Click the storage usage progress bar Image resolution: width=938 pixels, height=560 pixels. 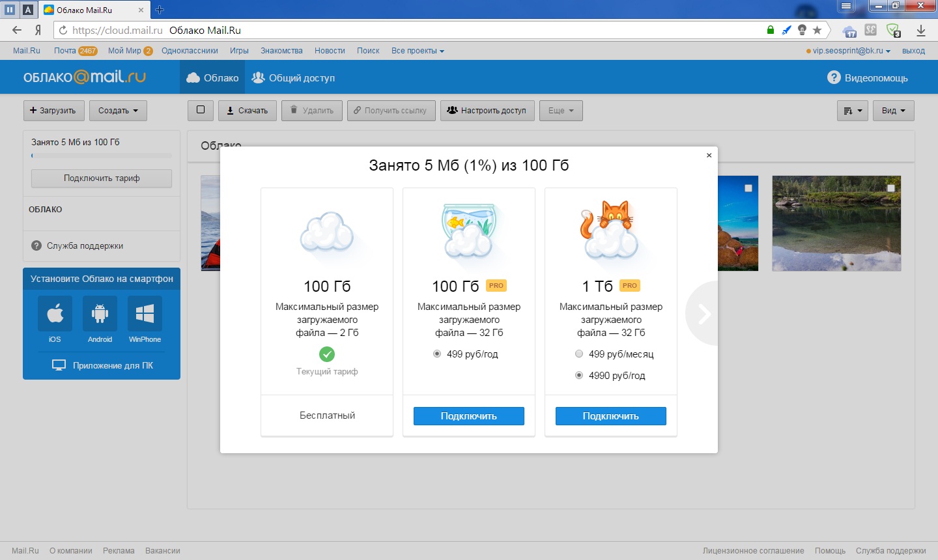click(102, 156)
